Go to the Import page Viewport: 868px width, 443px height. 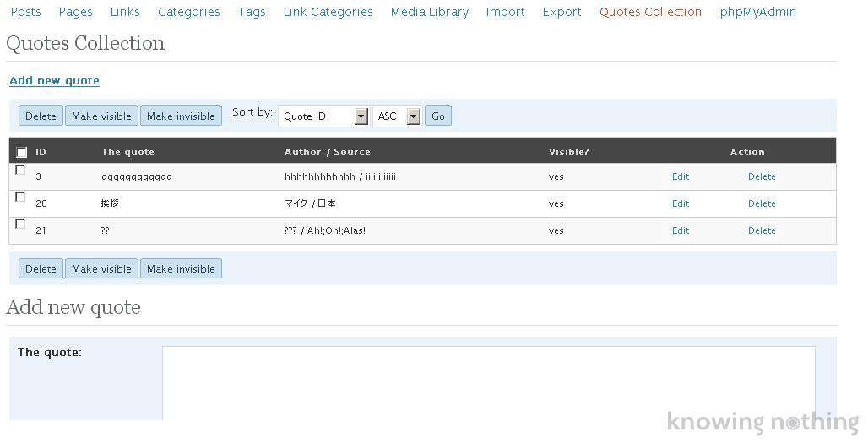tap(505, 12)
